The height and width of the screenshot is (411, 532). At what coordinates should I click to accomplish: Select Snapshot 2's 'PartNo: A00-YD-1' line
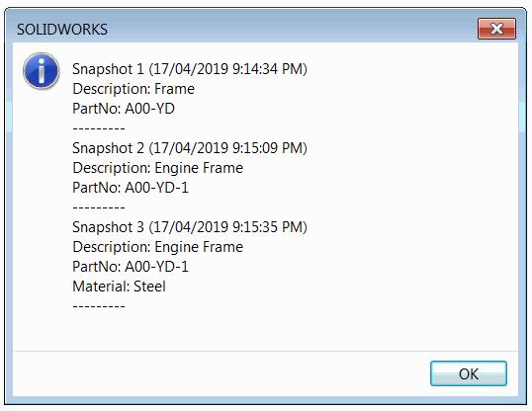[131, 188]
